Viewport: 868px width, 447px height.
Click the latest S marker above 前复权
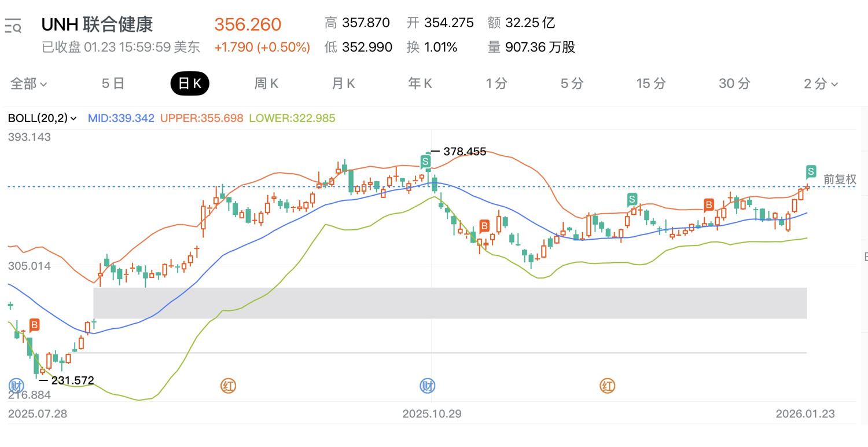point(811,172)
